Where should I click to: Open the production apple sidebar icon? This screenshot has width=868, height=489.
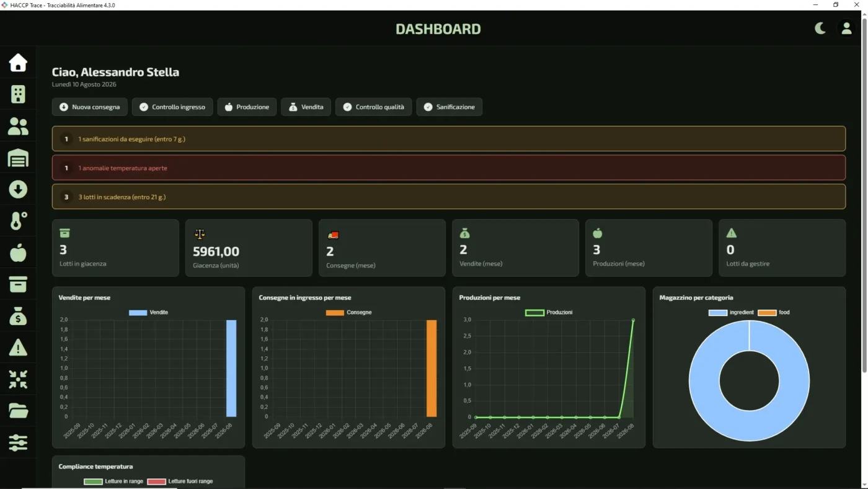point(18,253)
